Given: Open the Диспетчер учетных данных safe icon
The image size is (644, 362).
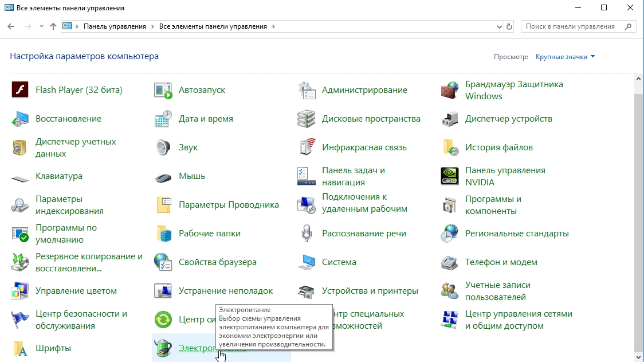Looking at the screenshot, I should click(x=19, y=147).
